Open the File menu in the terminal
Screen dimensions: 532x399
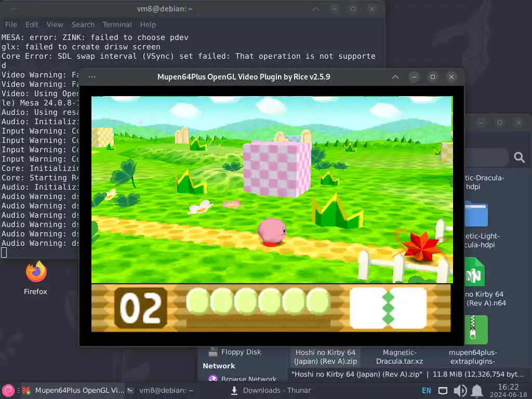(x=11, y=24)
